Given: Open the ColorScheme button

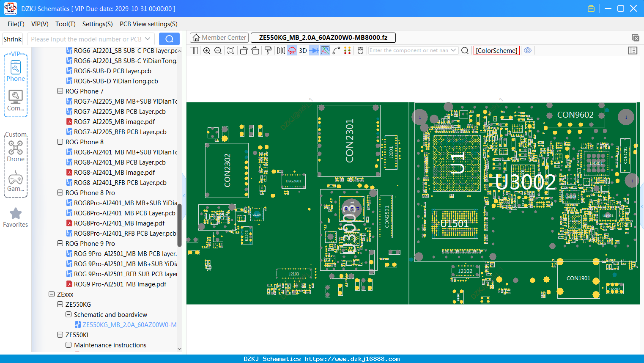Looking at the screenshot, I should pyautogui.click(x=496, y=50).
